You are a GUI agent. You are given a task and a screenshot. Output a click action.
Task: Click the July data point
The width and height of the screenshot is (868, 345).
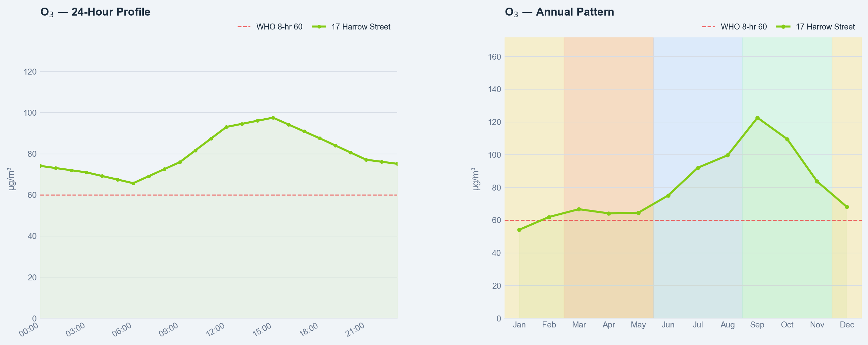[x=698, y=168]
